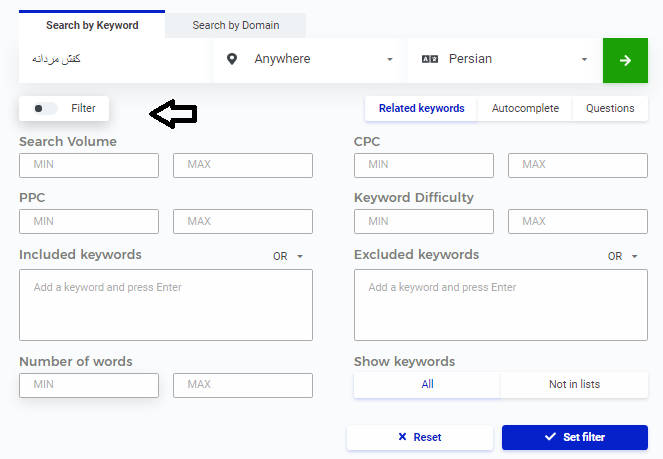This screenshot has height=459, width=663.
Task: Click CPC MIN field
Action: [x=424, y=165]
